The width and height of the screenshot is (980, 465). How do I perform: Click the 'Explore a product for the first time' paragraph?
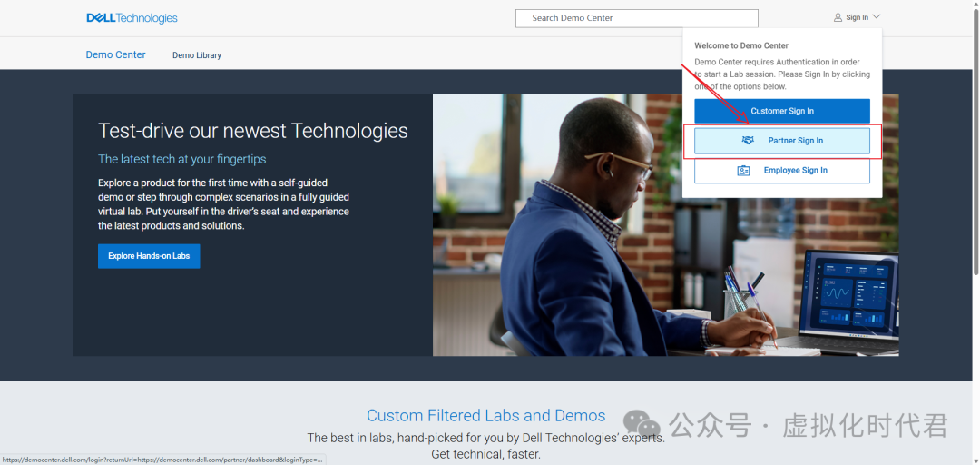click(x=224, y=204)
